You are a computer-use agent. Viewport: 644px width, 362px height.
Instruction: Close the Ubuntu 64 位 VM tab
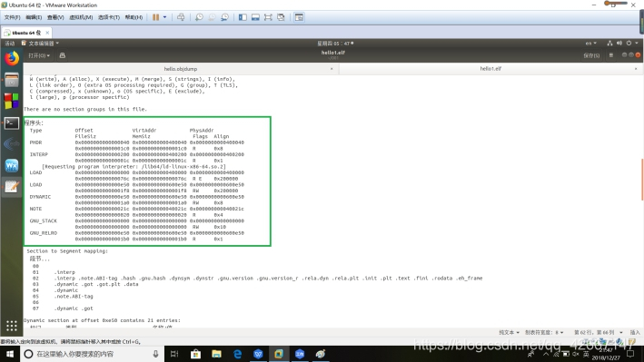tap(47, 33)
